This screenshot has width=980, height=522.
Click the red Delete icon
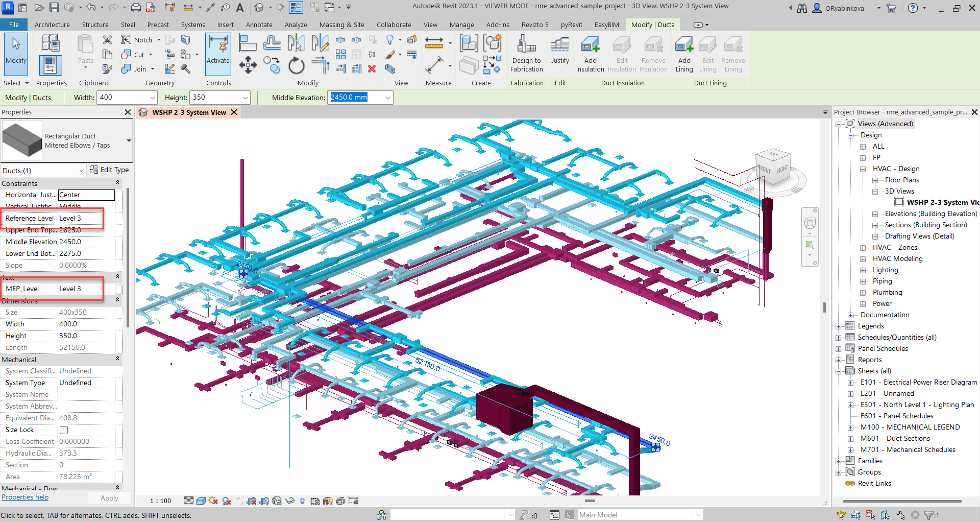(372, 68)
